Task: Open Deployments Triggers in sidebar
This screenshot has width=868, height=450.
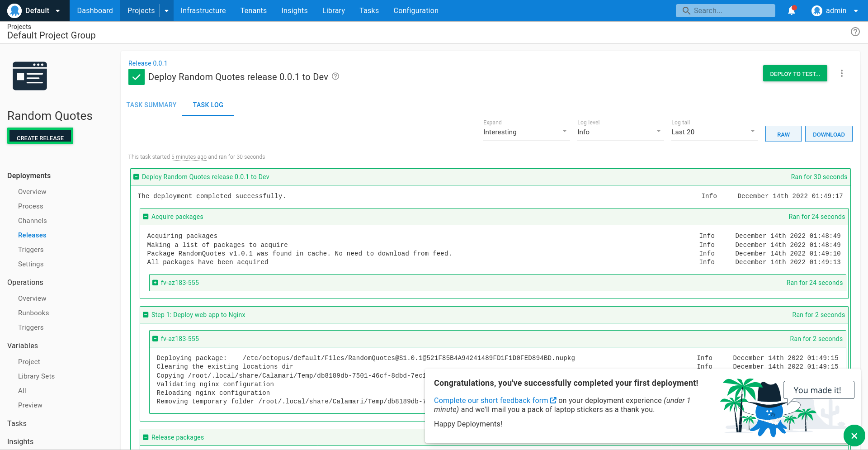Action: [31, 250]
